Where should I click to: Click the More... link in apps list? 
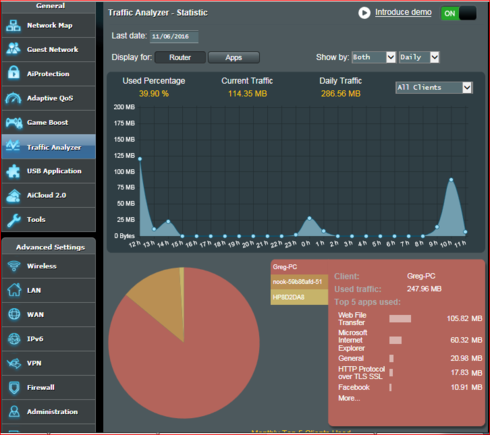tap(349, 398)
